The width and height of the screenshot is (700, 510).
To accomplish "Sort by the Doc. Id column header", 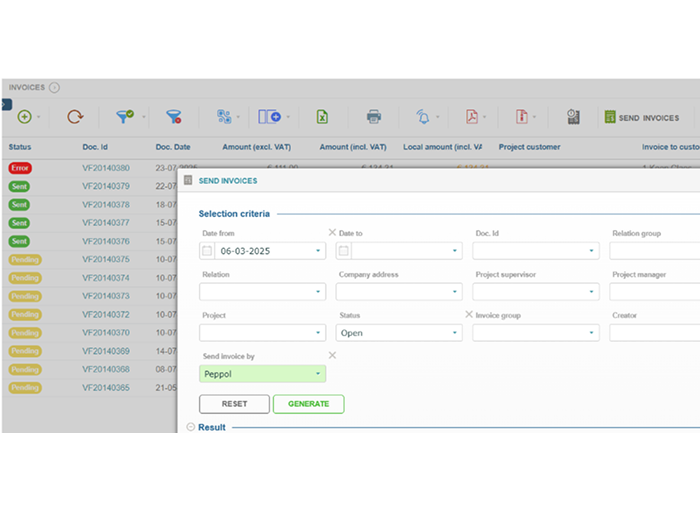I will [95, 147].
